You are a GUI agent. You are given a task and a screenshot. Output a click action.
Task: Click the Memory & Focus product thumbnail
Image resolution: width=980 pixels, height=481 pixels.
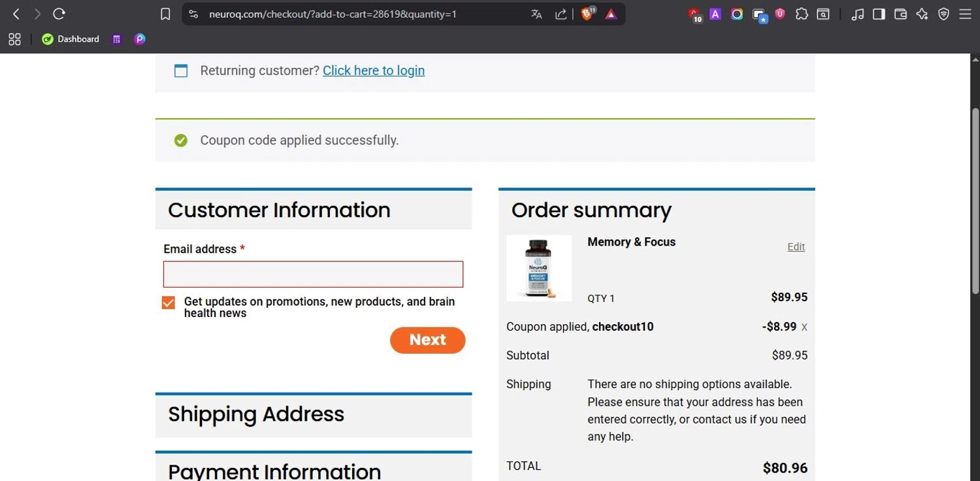(539, 269)
